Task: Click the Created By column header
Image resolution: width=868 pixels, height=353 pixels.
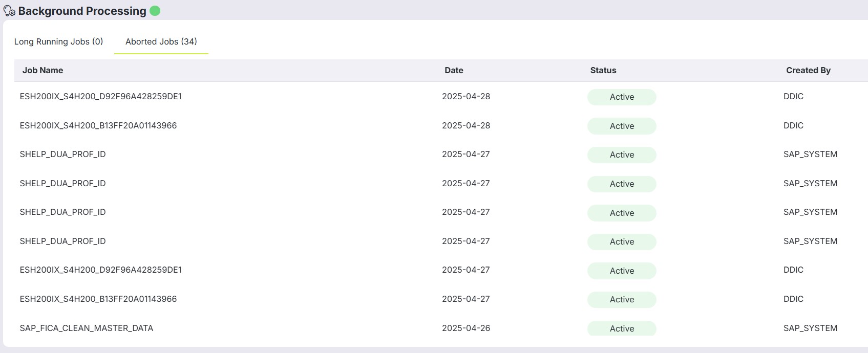Action: tap(808, 71)
